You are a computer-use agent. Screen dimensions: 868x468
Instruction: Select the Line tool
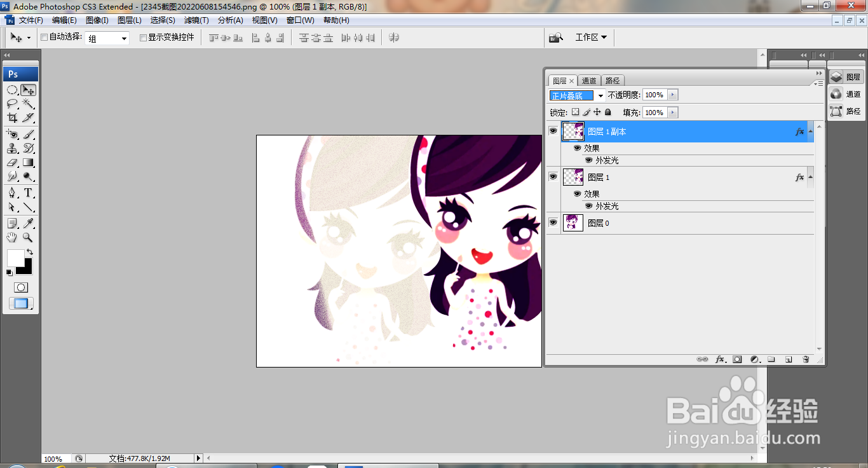(x=28, y=207)
